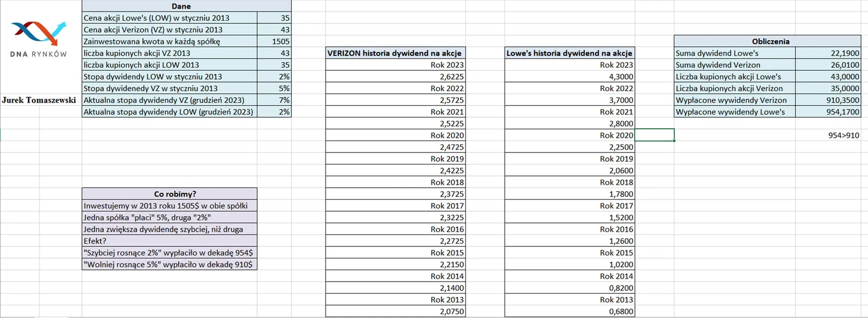Click the "Dane" table header cell
Image resolution: width=868 pixels, height=318 pixels.
(x=187, y=6)
